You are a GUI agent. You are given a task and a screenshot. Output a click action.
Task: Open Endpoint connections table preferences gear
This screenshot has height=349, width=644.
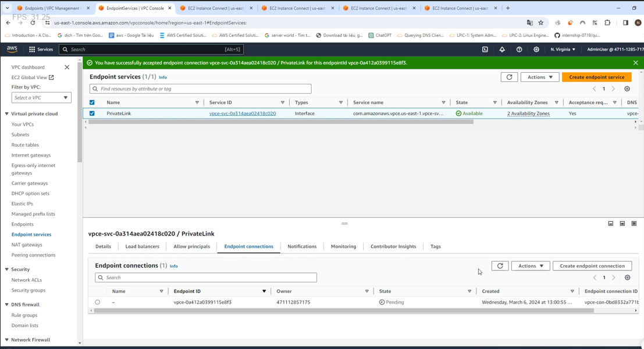(x=628, y=277)
